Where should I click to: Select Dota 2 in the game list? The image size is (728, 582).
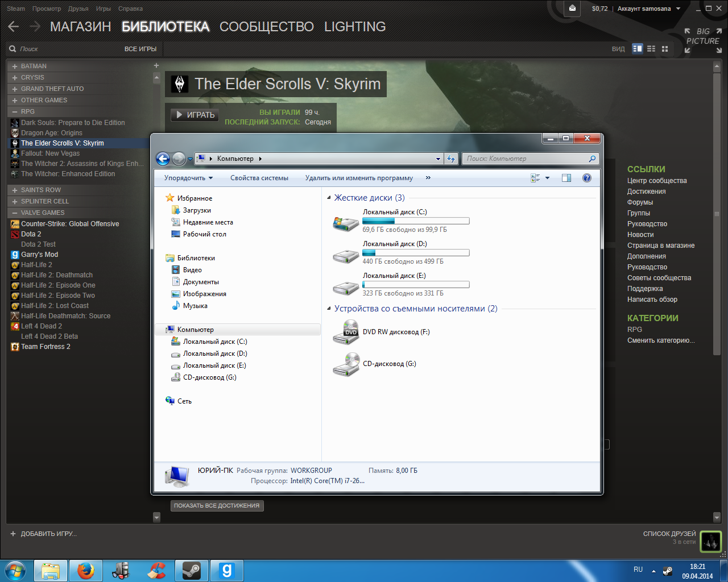pyautogui.click(x=31, y=234)
